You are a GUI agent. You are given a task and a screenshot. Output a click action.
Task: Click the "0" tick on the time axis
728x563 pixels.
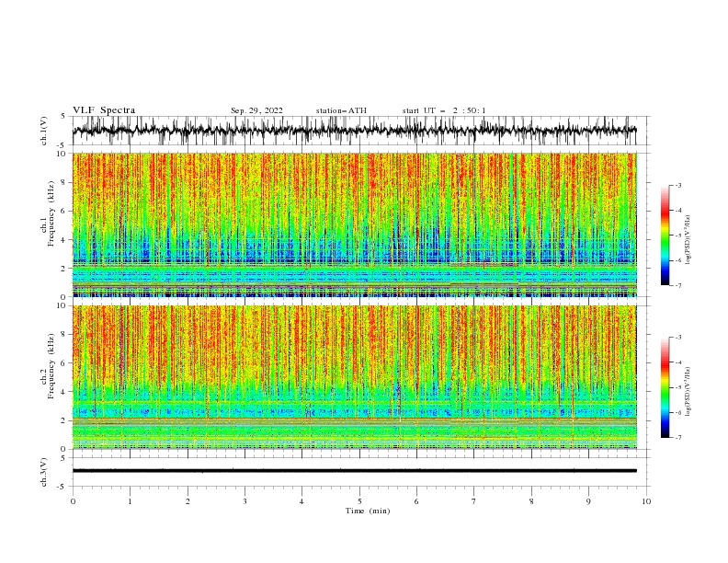click(x=73, y=501)
